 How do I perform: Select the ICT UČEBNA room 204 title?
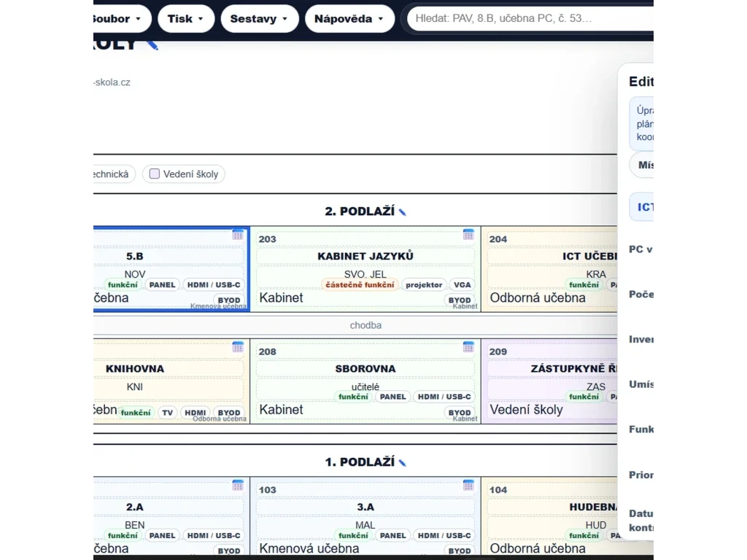point(589,256)
